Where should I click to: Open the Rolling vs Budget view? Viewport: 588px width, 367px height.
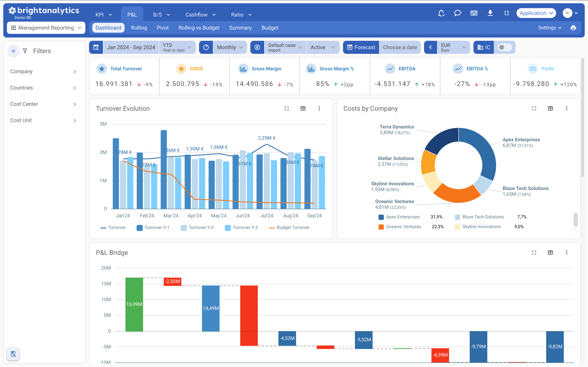pos(199,28)
